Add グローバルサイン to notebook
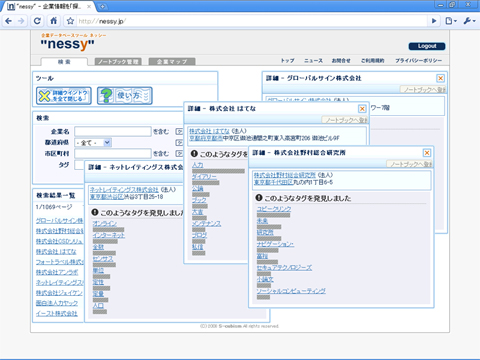480x360 pixels. [x=423, y=89]
